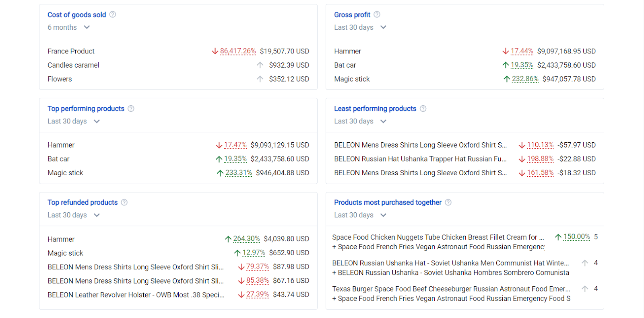This screenshot has width=644, height=318.
Task: Click help icon beside Products most purchased together
Action: point(448,202)
